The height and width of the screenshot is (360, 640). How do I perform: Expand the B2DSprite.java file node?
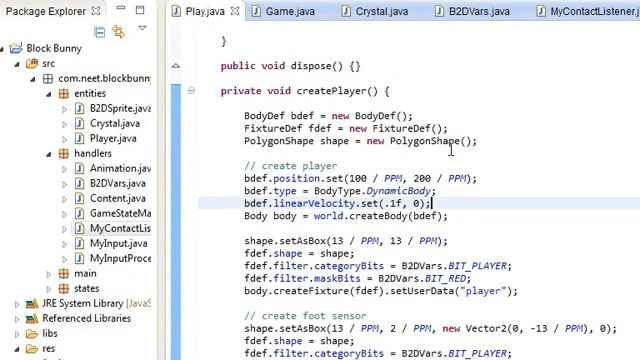pyautogui.click(x=64, y=109)
